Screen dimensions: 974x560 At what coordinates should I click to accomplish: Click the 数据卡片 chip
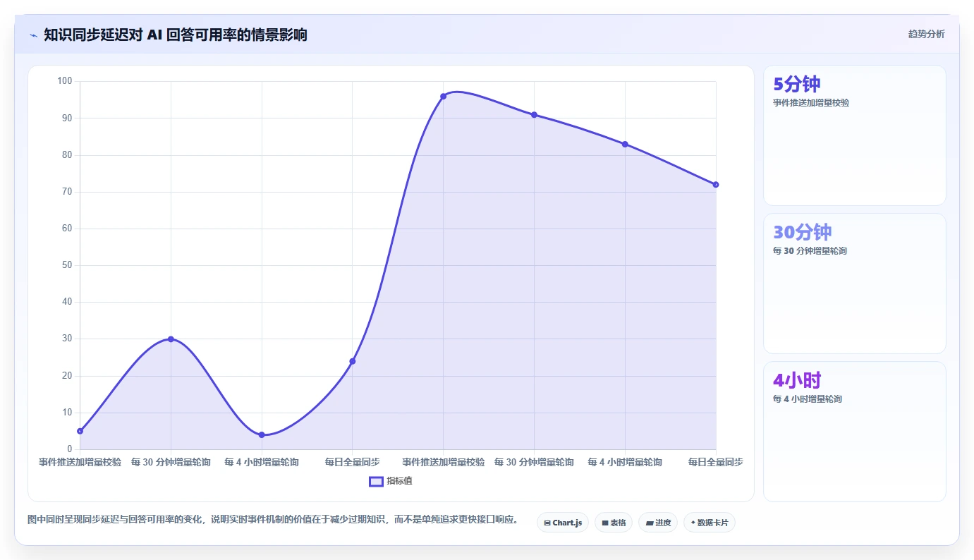(710, 523)
